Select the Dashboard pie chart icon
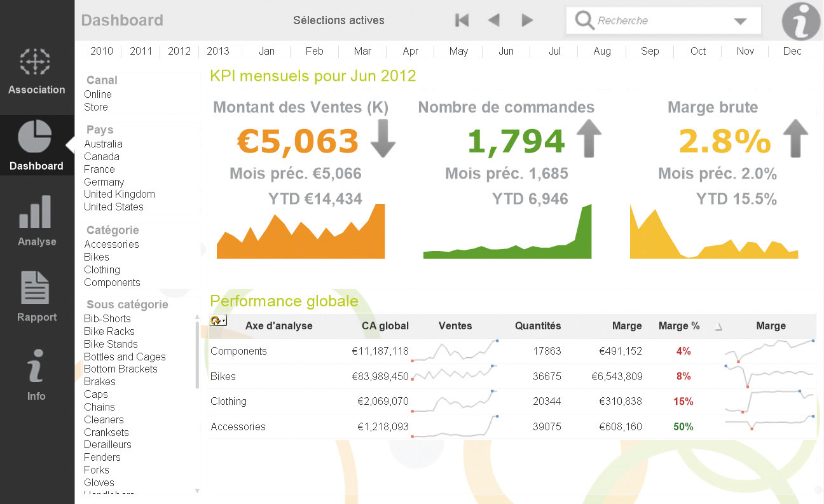This screenshot has height=504, width=824. click(35, 136)
